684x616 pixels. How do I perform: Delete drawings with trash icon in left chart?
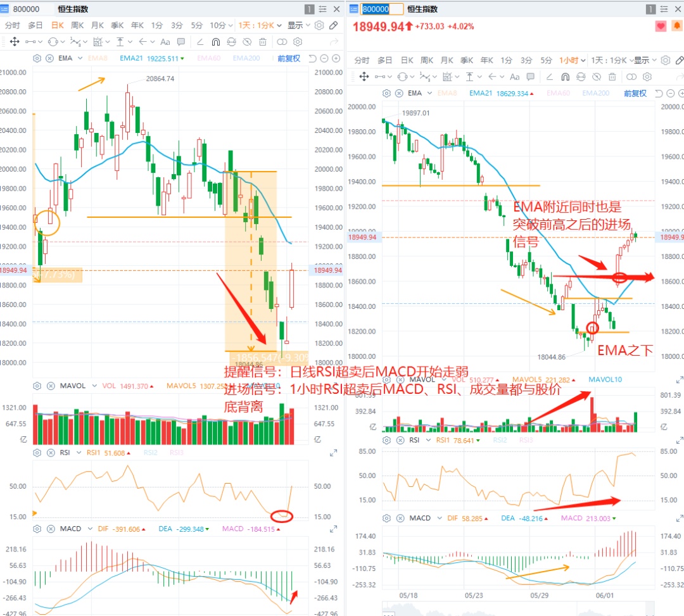pyautogui.click(x=263, y=42)
